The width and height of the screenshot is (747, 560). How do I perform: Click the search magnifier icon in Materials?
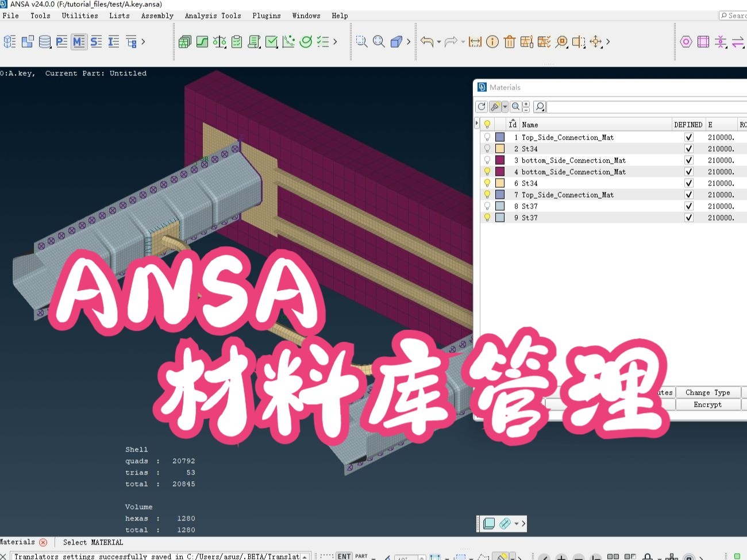pyautogui.click(x=540, y=107)
